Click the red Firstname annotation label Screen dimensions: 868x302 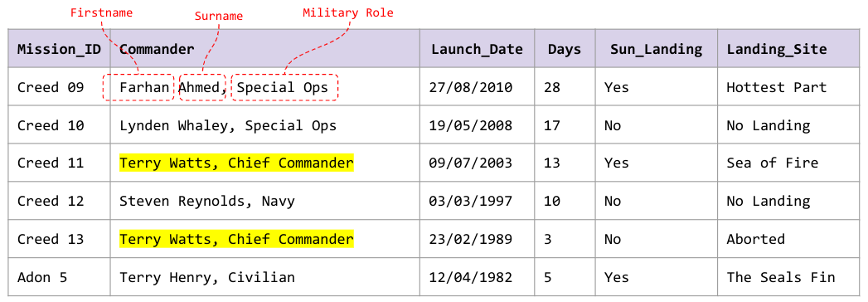(101, 12)
